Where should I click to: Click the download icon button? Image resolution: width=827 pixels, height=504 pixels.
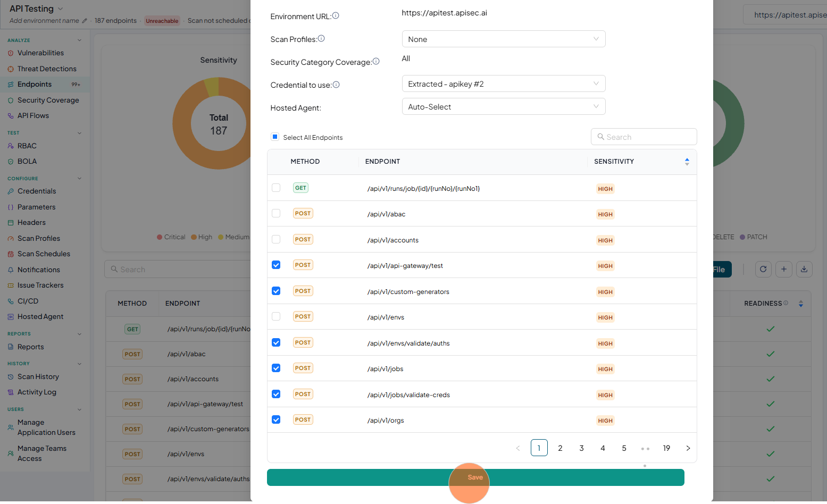pos(804,270)
